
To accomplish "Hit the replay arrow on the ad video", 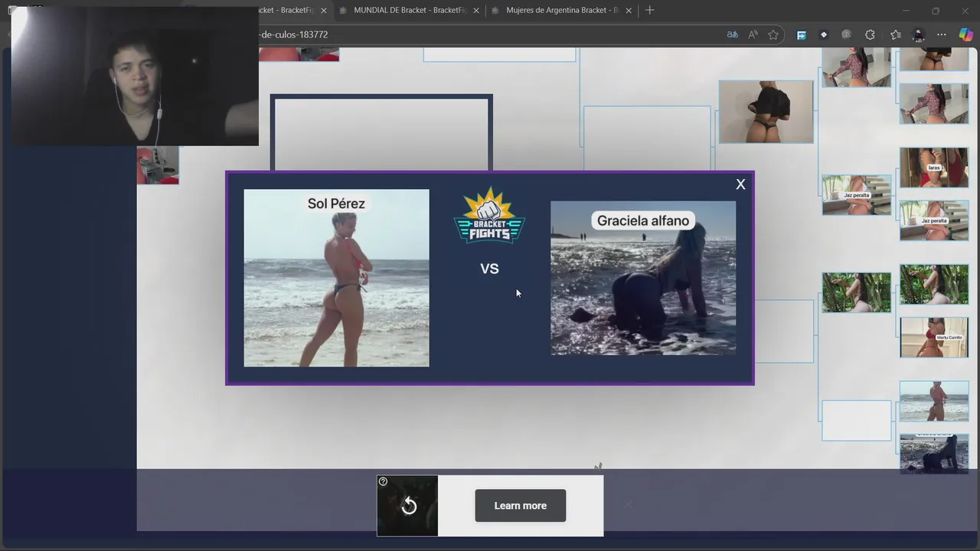I will (409, 506).
